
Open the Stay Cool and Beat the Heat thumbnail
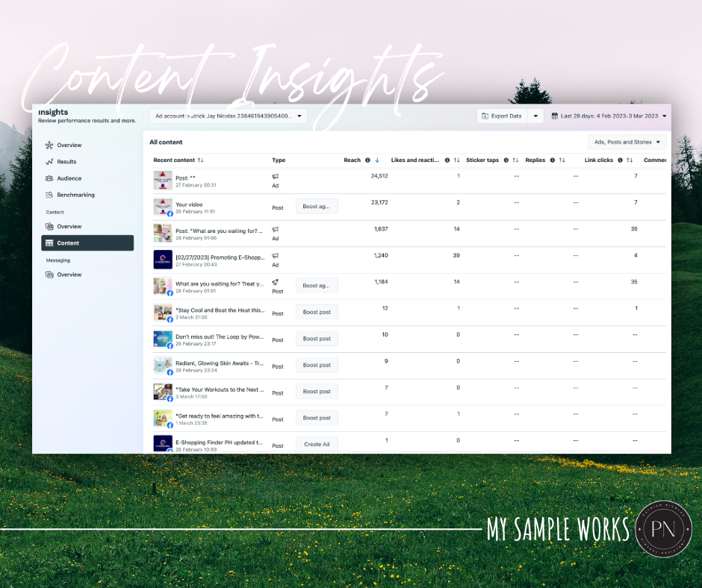(163, 313)
